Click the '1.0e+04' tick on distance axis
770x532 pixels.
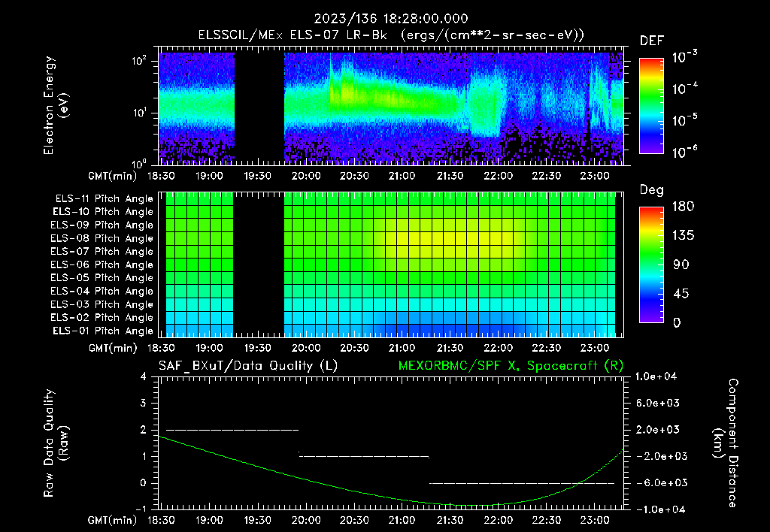pyautogui.click(x=656, y=376)
